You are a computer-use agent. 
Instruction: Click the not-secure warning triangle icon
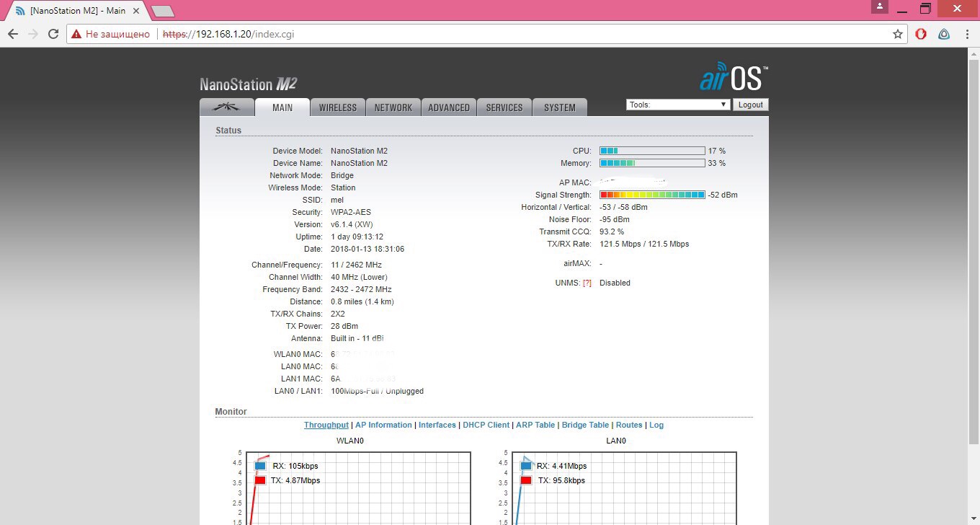76,34
